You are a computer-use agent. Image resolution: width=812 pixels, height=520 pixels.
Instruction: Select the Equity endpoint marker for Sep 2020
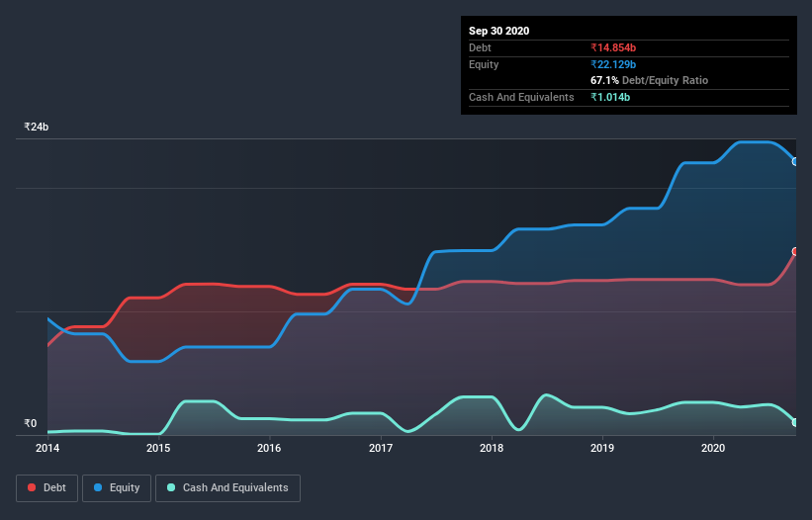coord(795,162)
